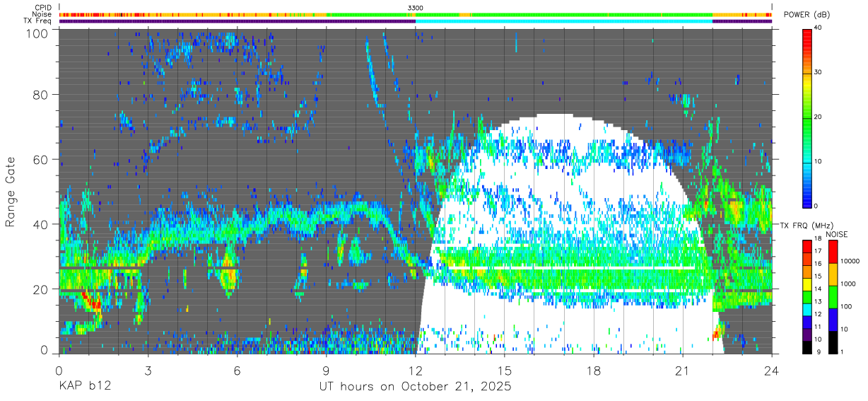Click the '100' tick on NOISE legend
The image size is (868, 401).
tap(846, 306)
